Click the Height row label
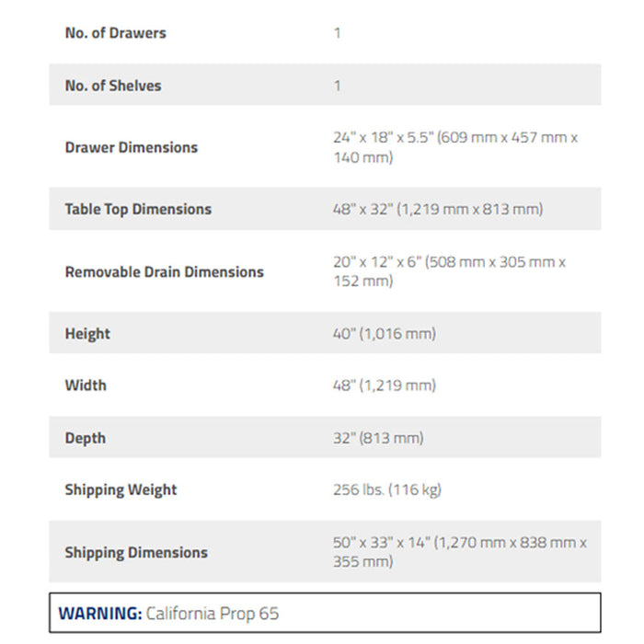644x644 pixels. (87, 333)
